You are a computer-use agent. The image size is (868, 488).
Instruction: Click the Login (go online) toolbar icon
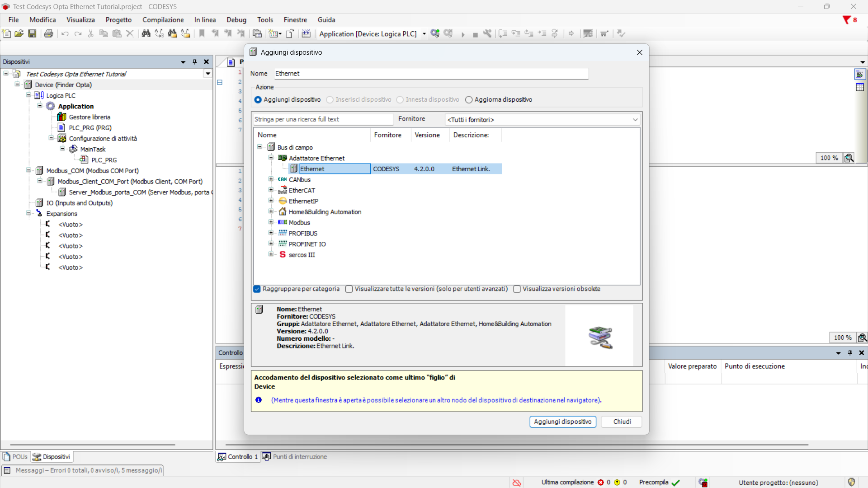435,33
